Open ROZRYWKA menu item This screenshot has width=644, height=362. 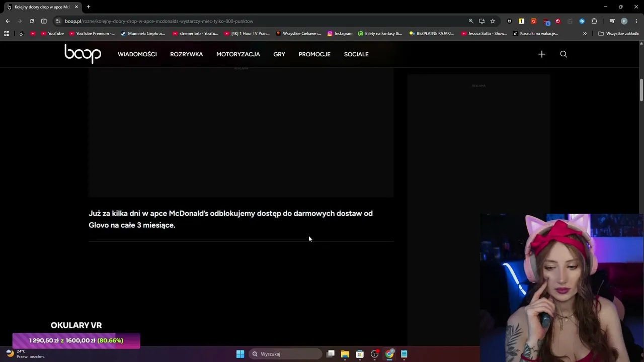(x=187, y=54)
